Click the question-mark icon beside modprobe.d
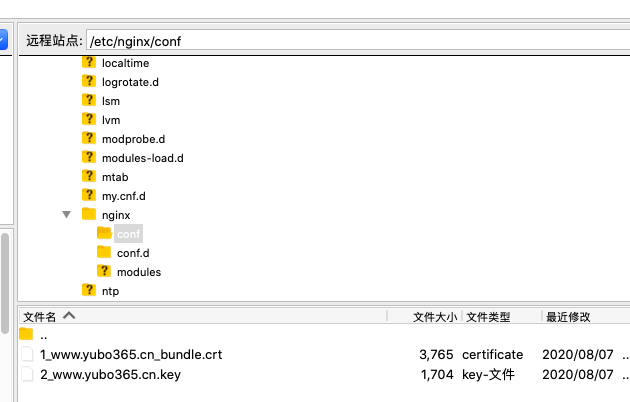 89,138
